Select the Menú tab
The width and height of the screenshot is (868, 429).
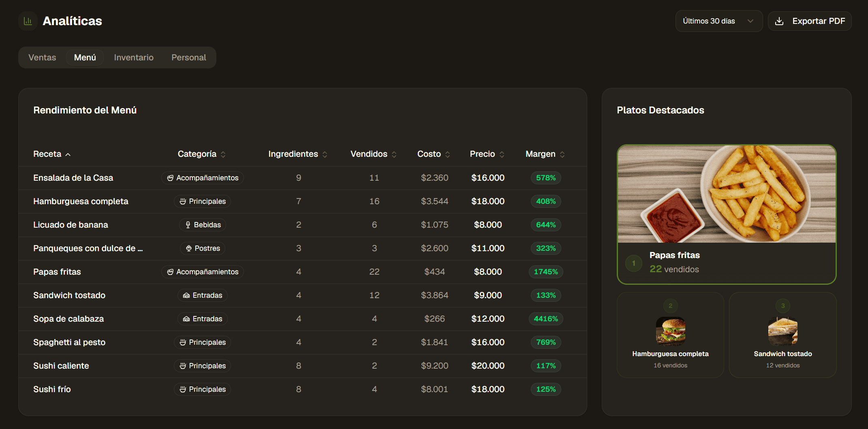click(x=85, y=58)
